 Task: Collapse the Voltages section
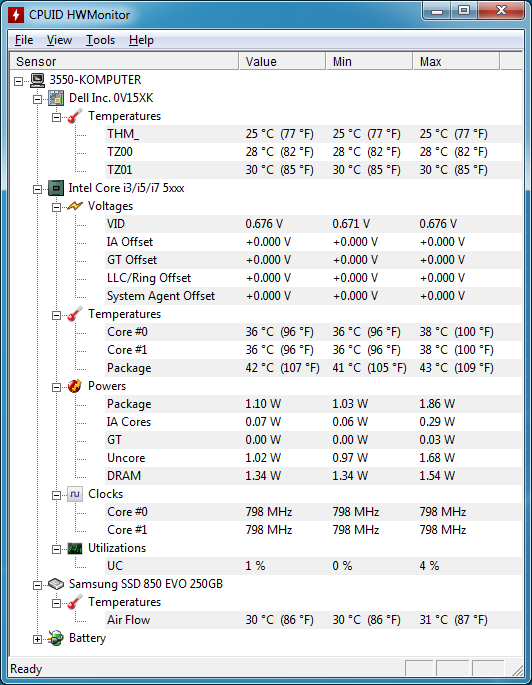(56, 207)
